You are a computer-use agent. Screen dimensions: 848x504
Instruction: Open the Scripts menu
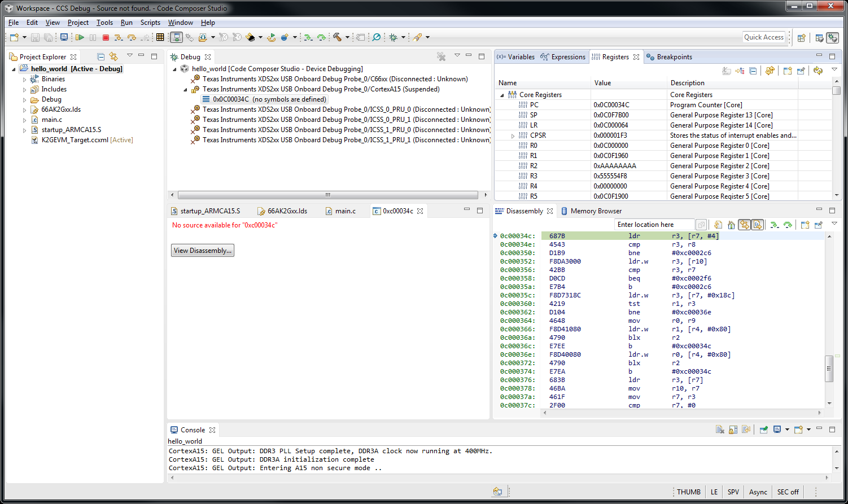point(150,23)
